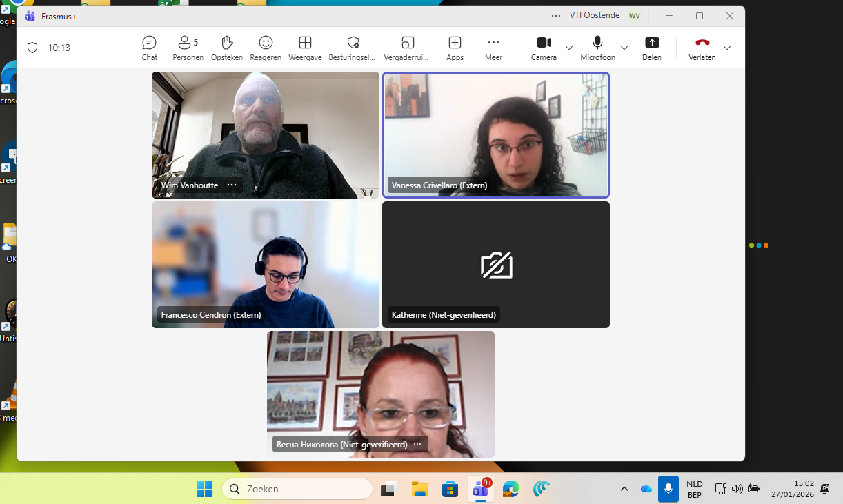The image size is (843, 504).
Task: Change layout via Weergave
Action: pyautogui.click(x=305, y=48)
